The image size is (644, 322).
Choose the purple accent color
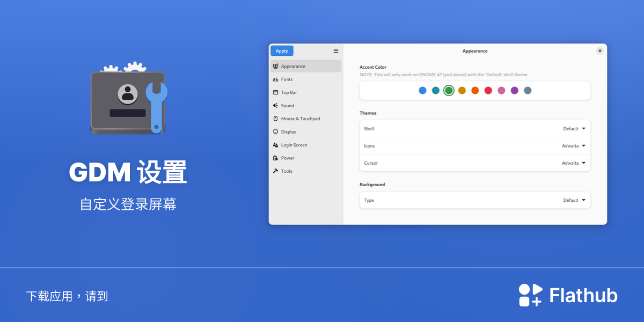515,90
